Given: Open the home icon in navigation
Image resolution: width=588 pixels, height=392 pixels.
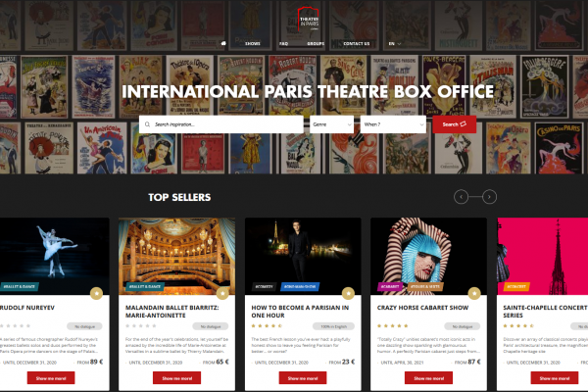Looking at the screenshot, I should pos(223,43).
